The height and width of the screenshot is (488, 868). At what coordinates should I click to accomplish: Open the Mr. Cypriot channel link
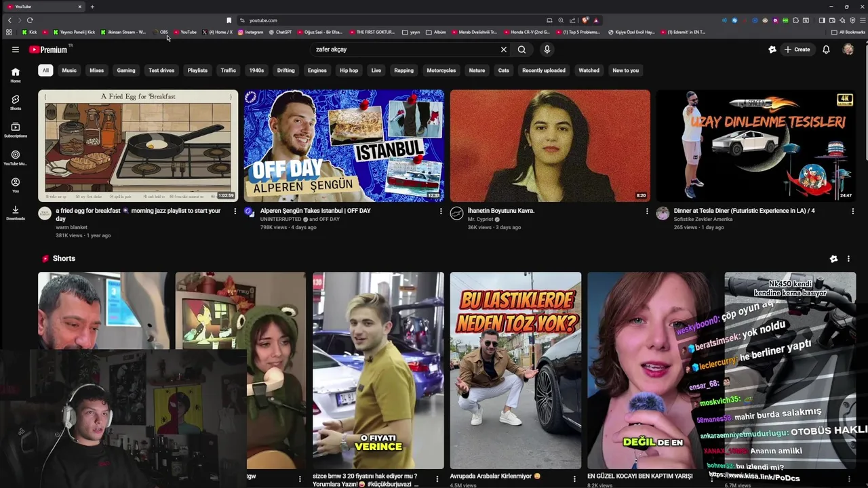coord(480,220)
